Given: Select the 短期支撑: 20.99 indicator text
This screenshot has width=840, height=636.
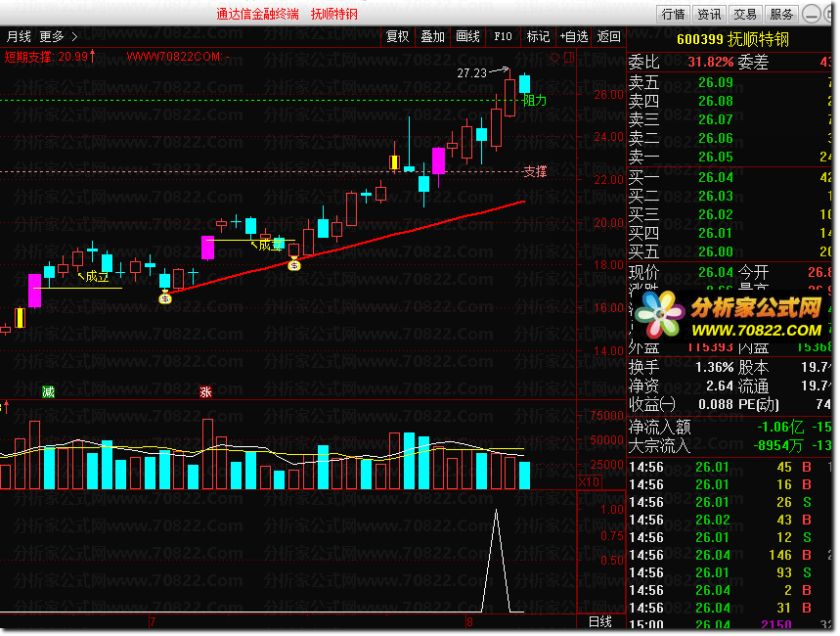Looking at the screenshot, I should click(x=50, y=57).
